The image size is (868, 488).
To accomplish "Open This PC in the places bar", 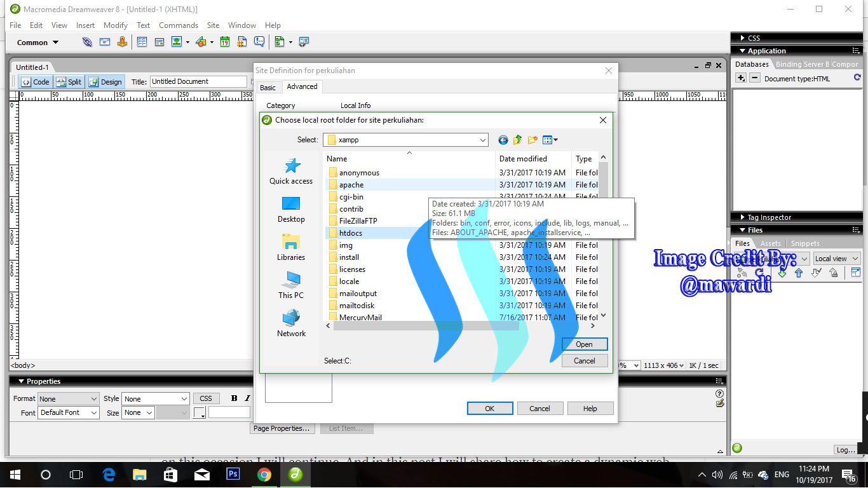I will (291, 285).
